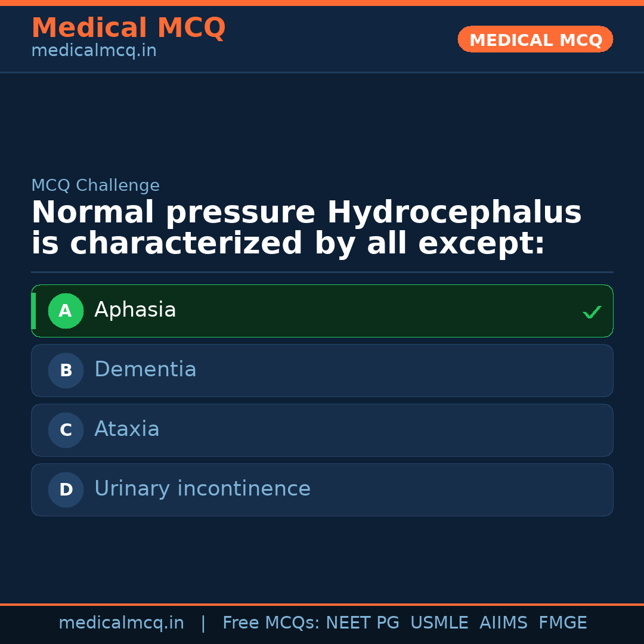Click the C option circle
The image size is (644, 644).
pos(66,430)
